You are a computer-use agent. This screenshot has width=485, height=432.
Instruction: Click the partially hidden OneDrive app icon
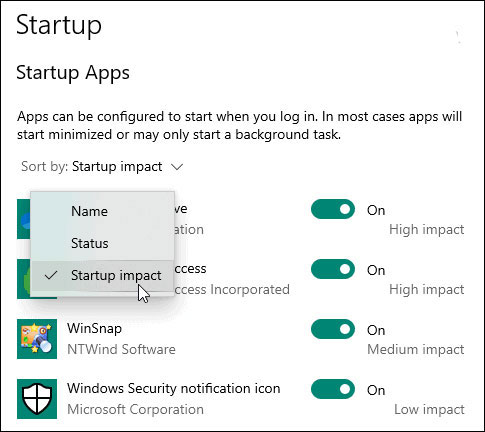(x=23, y=219)
